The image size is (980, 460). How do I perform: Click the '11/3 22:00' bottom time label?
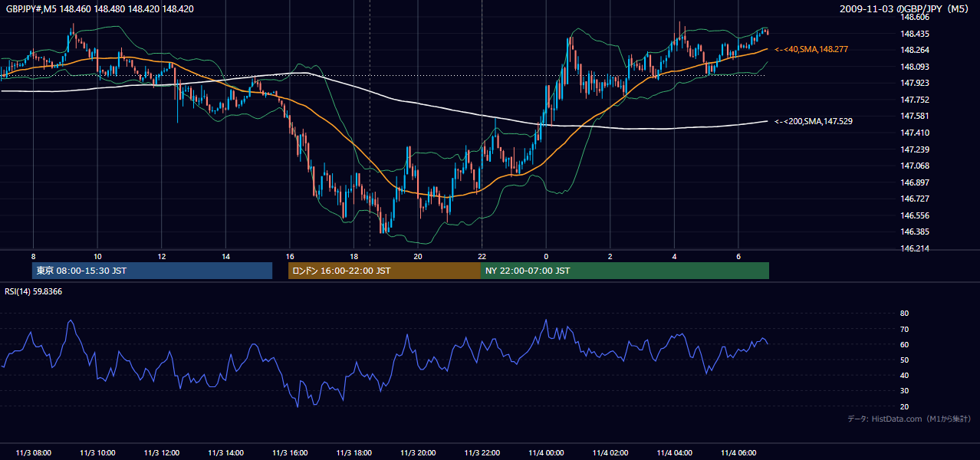pos(482,453)
